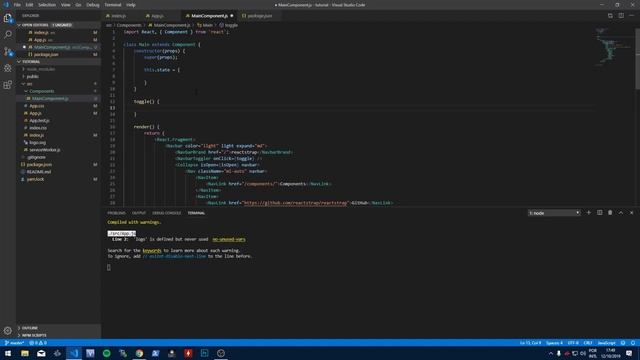Switch to the Problems panel tab
This screenshot has width=640, height=360.
[116, 213]
